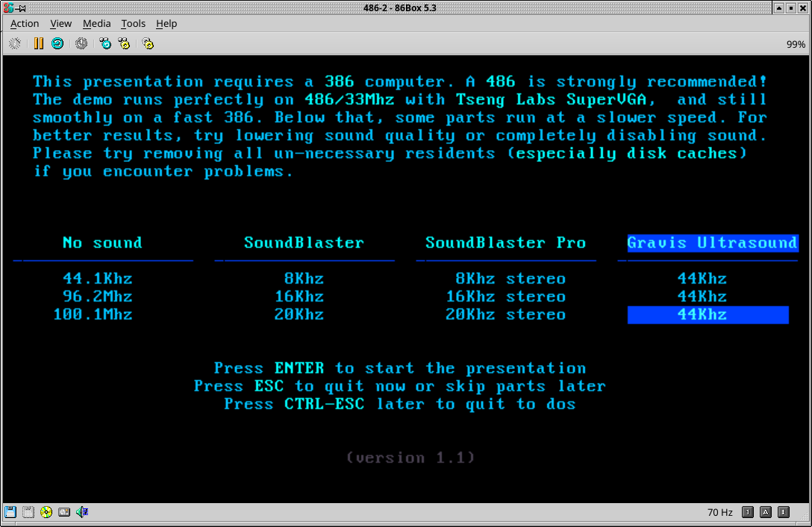812x527 pixels.
Task: Click the greyed-out mouse release toolbar icon
Action: point(15,43)
